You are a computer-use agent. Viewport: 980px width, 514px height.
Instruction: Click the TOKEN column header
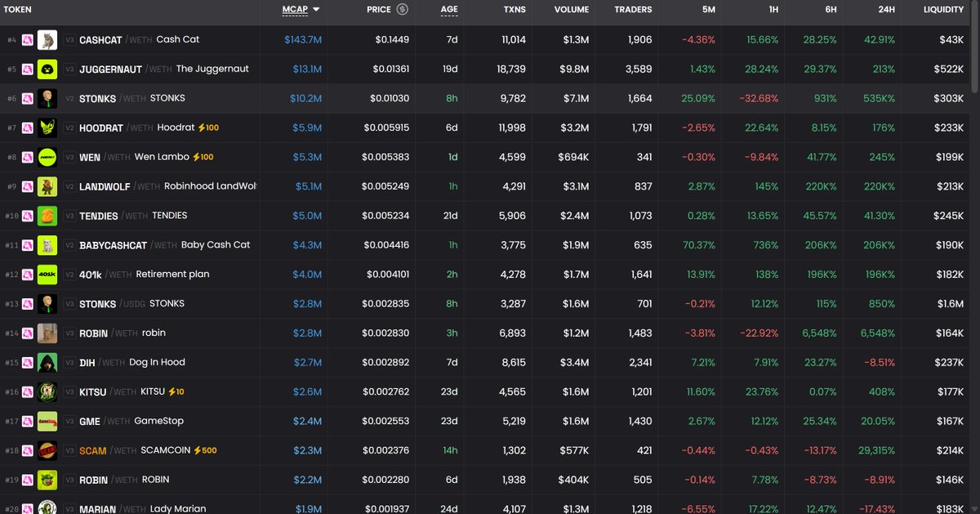coord(18,10)
